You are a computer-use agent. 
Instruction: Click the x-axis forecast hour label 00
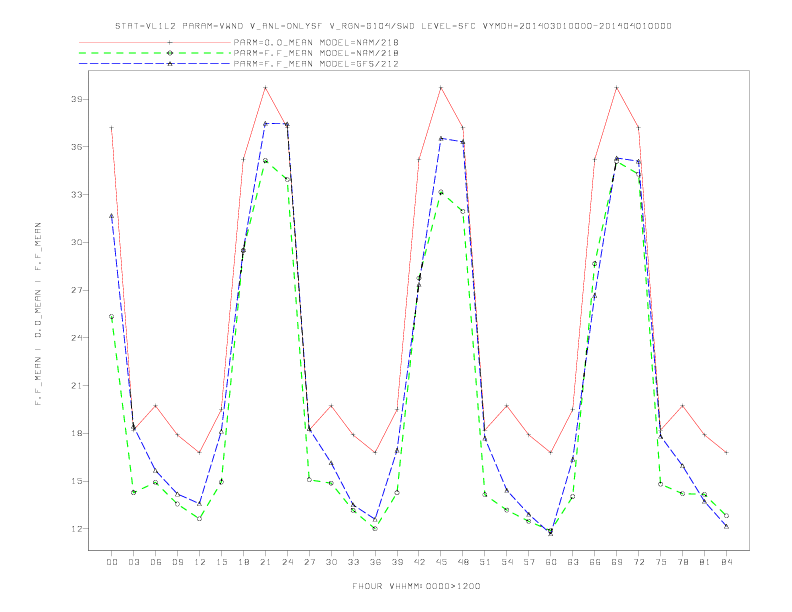click(112, 562)
